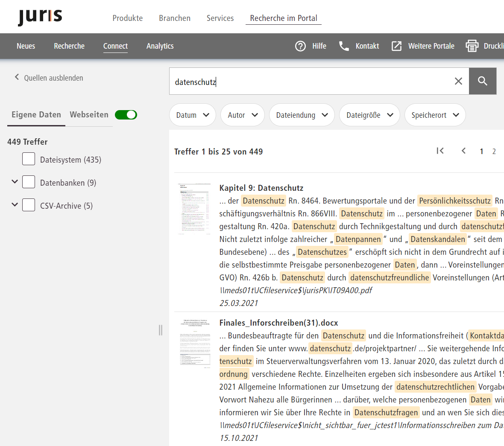The image size is (504, 446).
Task: Open Weitere Portale external link icon
Action: [396, 46]
